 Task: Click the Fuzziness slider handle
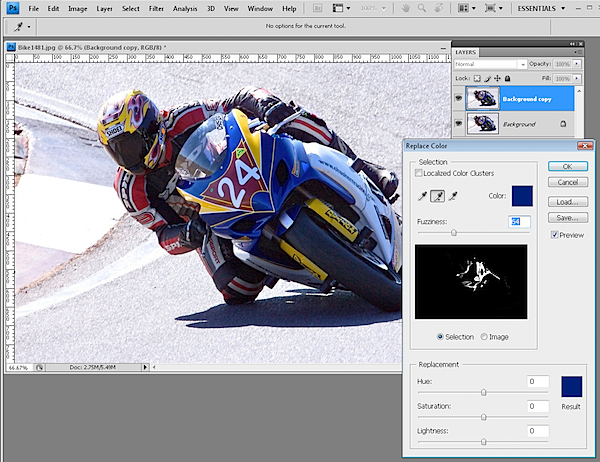pyautogui.click(x=454, y=233)
